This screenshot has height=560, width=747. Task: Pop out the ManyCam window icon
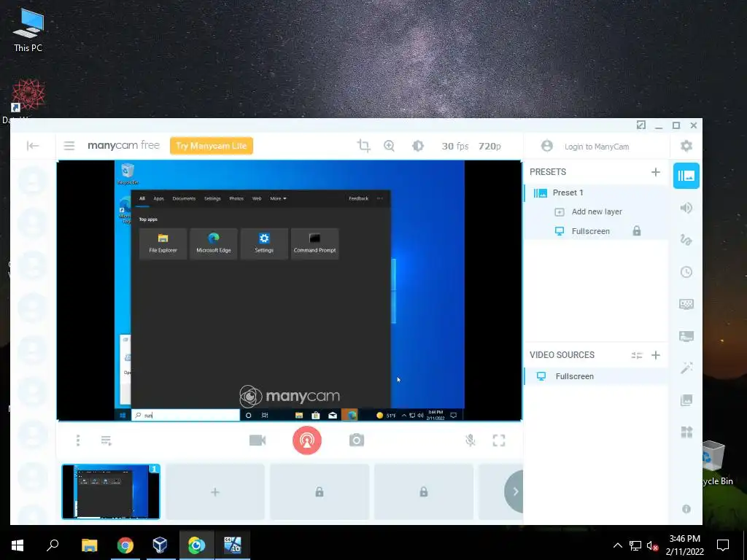(x=641, y=125)
